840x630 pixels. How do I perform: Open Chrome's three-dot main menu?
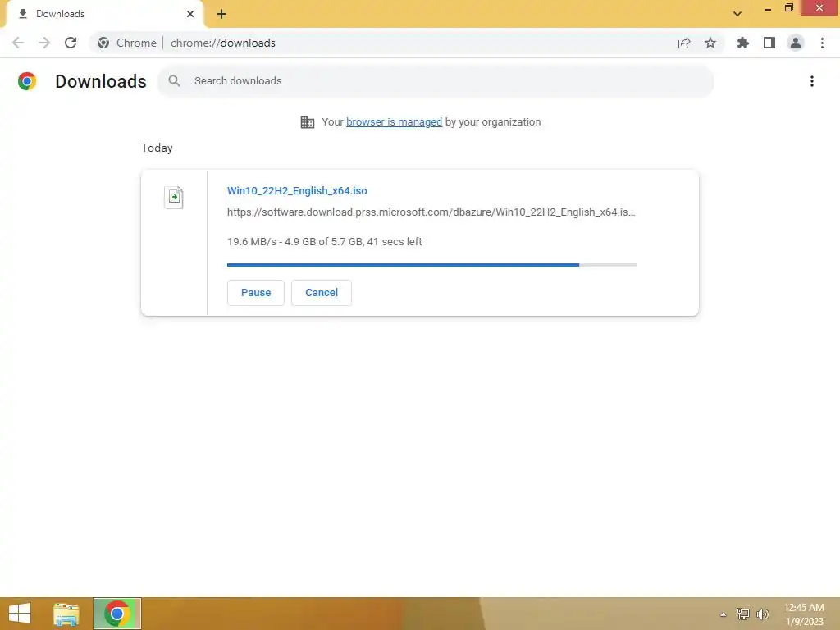822,43
